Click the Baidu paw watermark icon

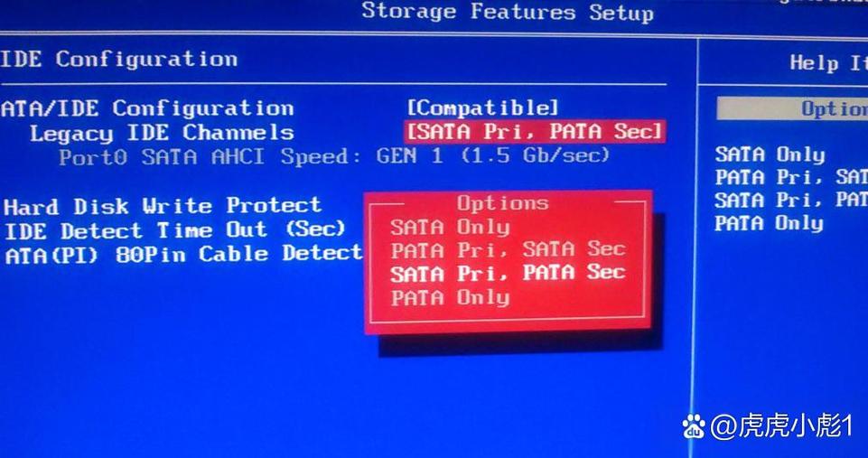[694, 425]
